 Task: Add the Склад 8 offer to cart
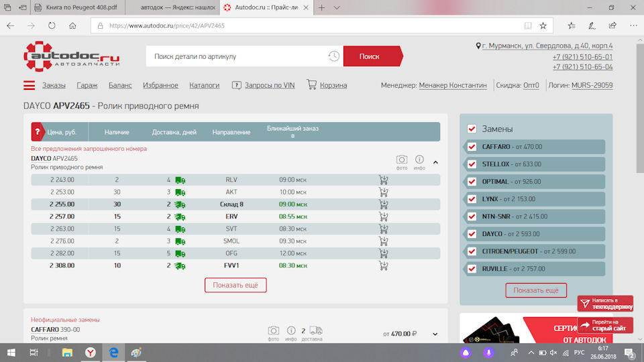[384, 204]
